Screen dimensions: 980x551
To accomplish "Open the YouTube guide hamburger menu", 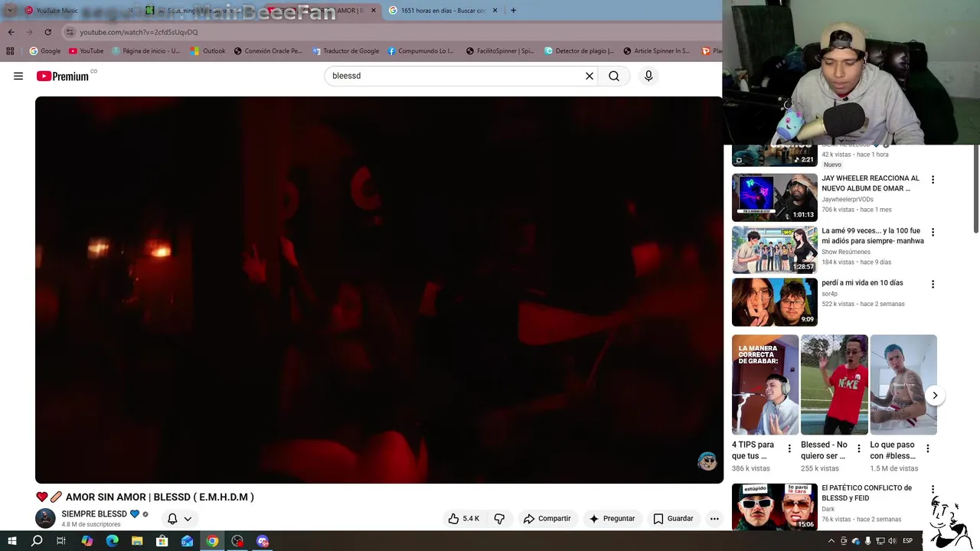I will (18, 76).
